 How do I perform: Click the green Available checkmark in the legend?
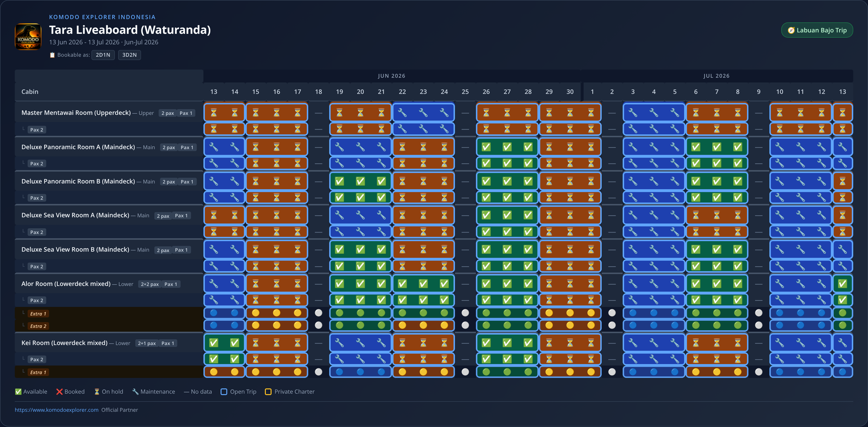pos(18,391)
